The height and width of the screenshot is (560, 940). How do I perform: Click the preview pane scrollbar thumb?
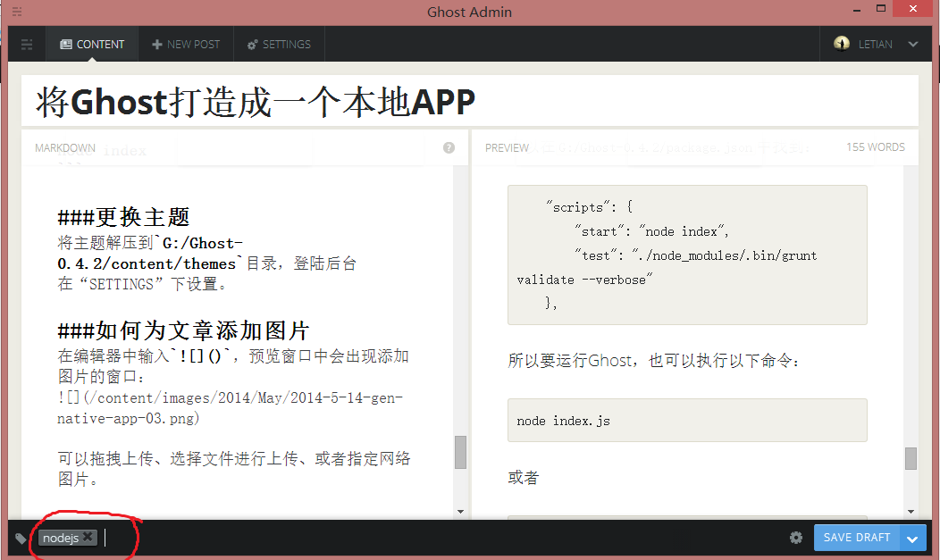911,459
